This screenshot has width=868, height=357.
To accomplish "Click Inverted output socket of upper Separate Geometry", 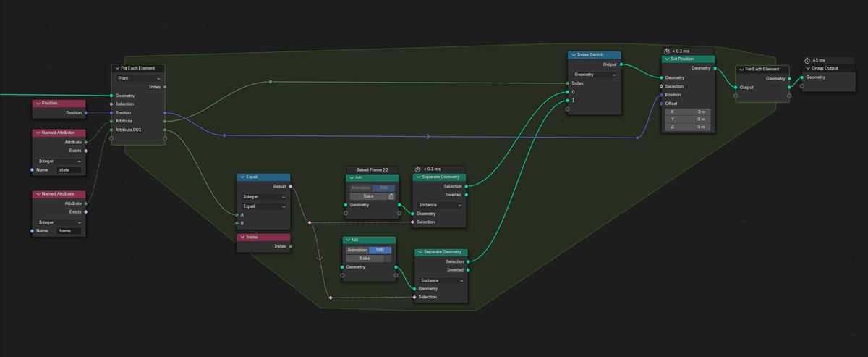I will pos(467,194).
